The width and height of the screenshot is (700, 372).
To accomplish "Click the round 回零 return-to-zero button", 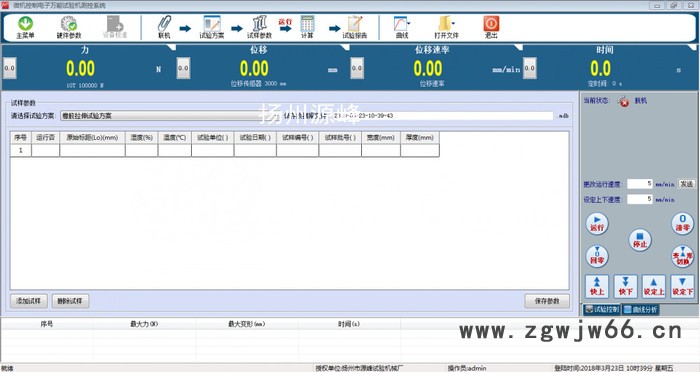I will coord(597,256).
